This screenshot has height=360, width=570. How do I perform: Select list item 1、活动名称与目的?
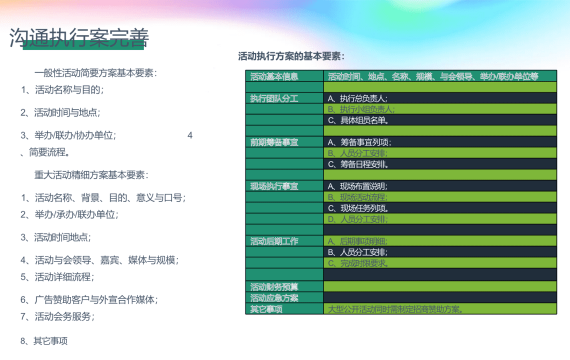[62, 90]
